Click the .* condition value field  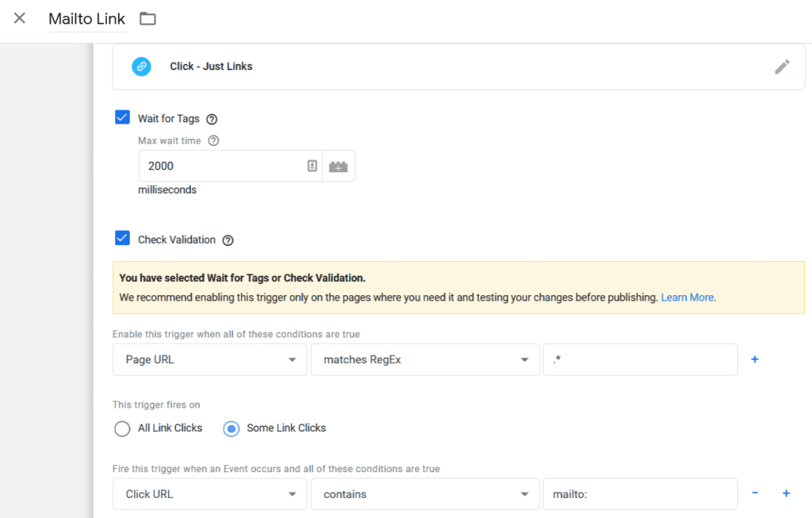point(640,359)
